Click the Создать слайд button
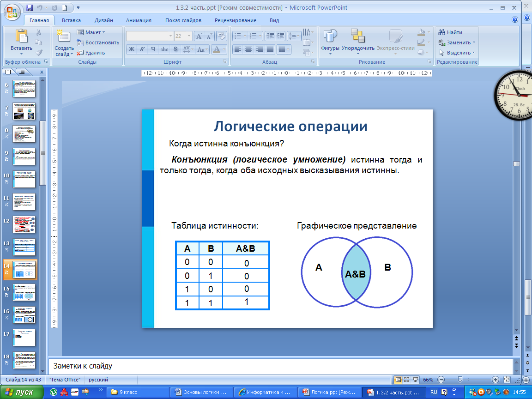Screen dimensions: 532x399 64,42
